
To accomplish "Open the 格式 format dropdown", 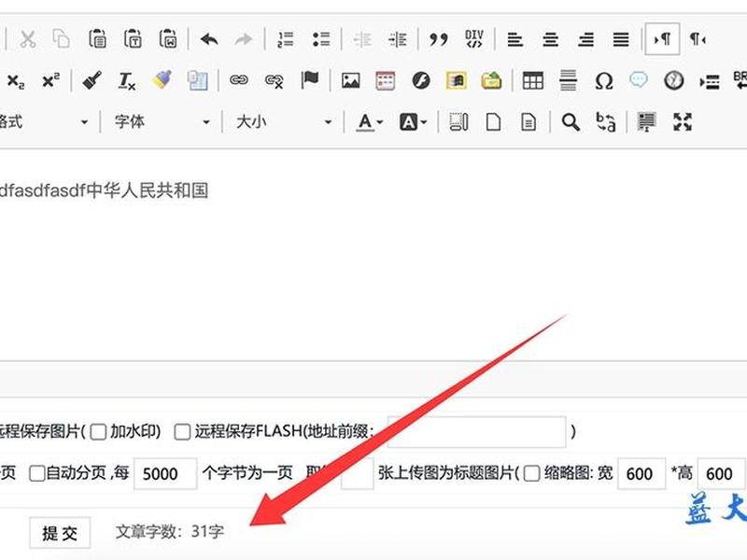I will pyautogui.click(x=45, y=122).
